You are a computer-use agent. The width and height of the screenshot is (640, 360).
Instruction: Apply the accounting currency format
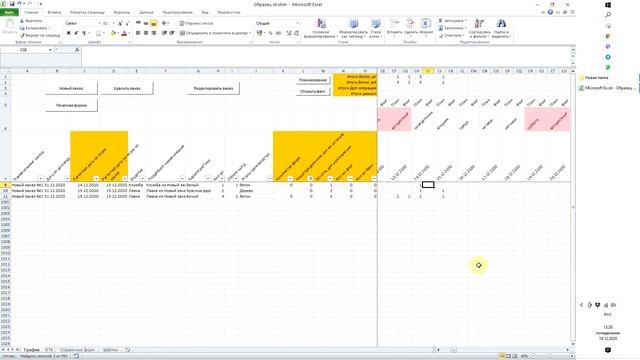(260, 33)
